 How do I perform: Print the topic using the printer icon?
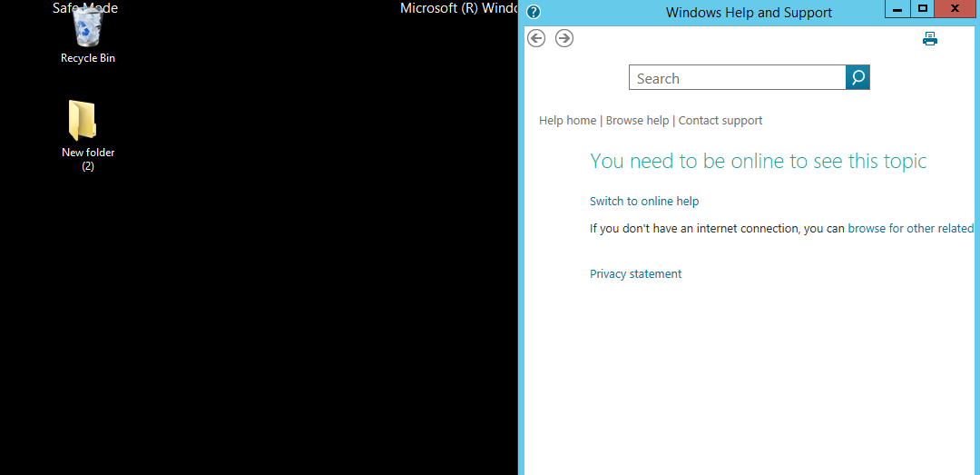(x=930, y=39)
